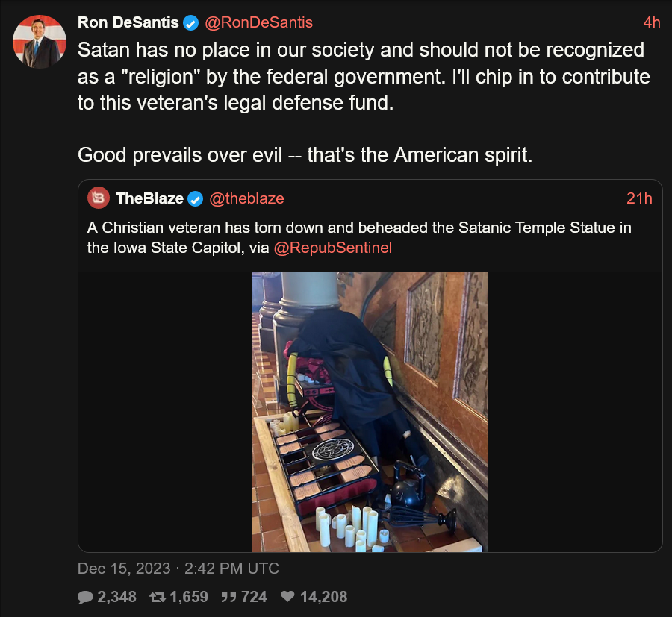Screen dimensions: 672x617
Task: View the 1,659 retweets count
Action: coord(189,597)
